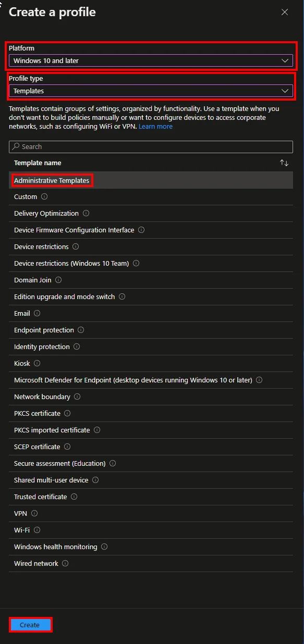Show info icon for PKCS certificate

(67, 414)
